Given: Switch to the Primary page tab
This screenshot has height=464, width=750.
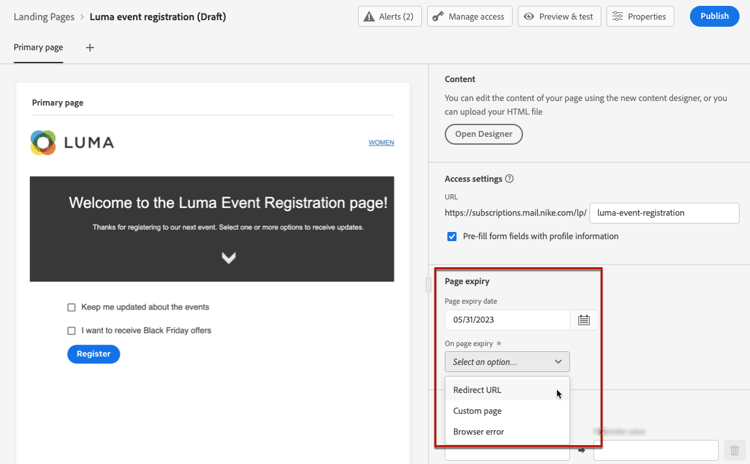Looking at the screenshot, I should pos(38,47).
